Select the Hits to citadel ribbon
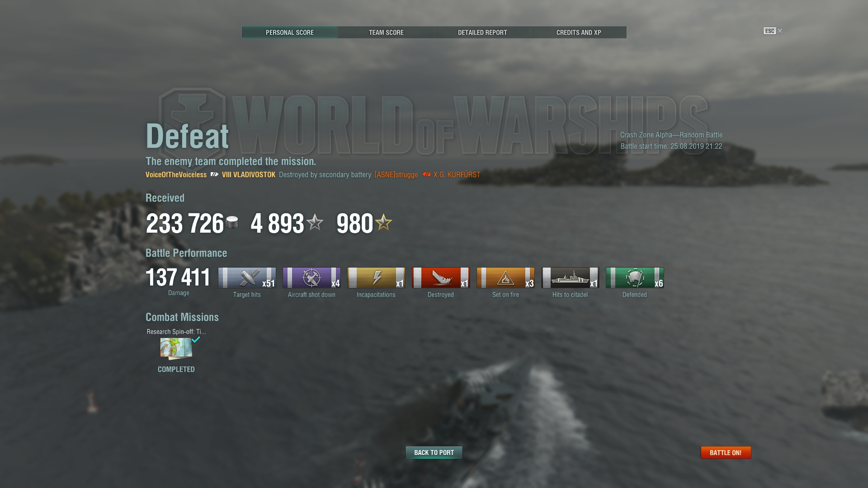Screen dimensions: 868x488 [570, 277]
